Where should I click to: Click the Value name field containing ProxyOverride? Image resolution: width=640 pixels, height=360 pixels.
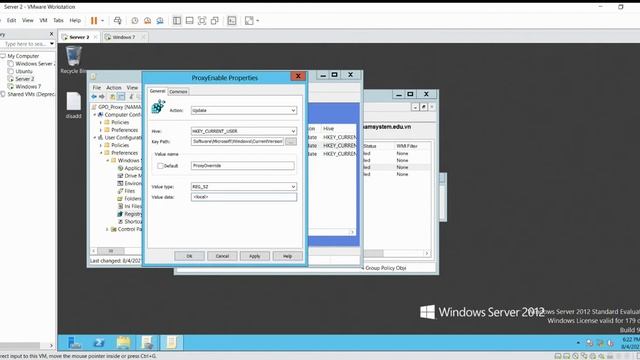pyautogui.click(x=242, y=166)
